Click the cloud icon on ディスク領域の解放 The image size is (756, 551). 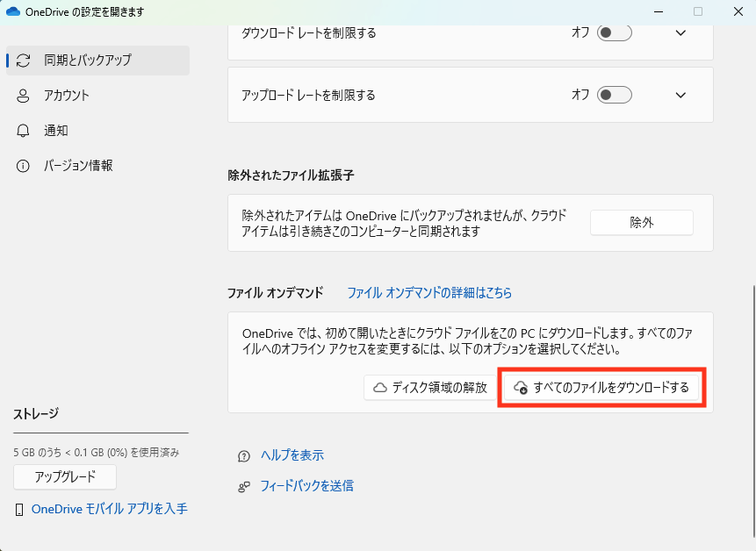coord(380,388)
